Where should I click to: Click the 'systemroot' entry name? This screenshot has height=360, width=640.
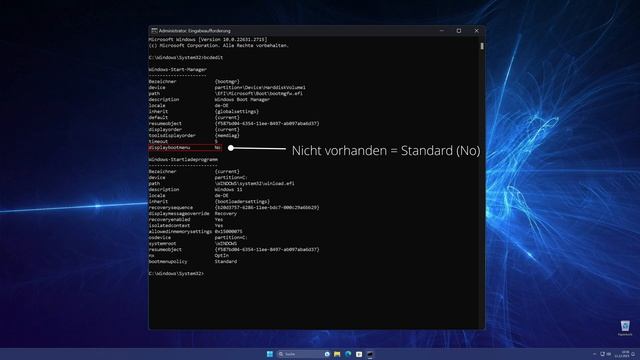click(162, 244)
